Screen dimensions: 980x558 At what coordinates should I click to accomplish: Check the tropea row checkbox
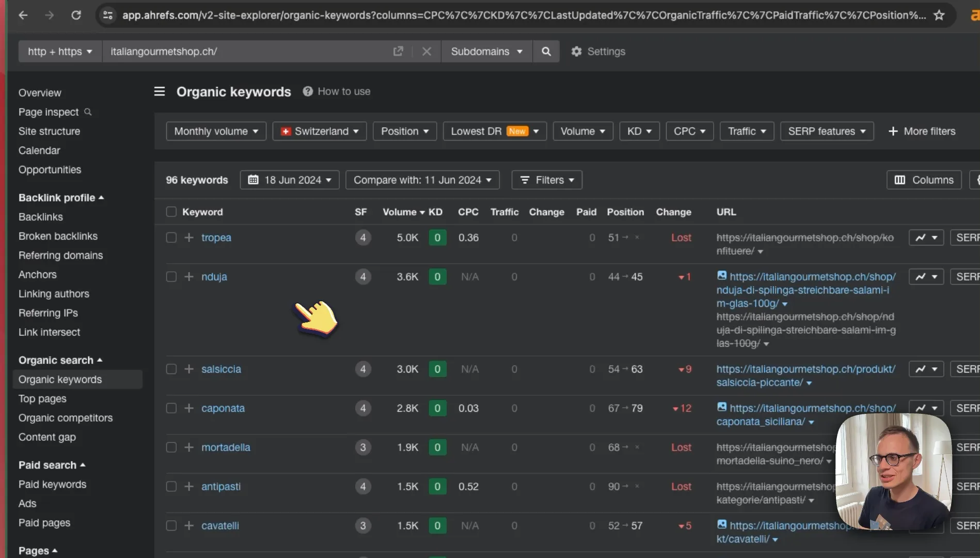(x=171, y=238)
